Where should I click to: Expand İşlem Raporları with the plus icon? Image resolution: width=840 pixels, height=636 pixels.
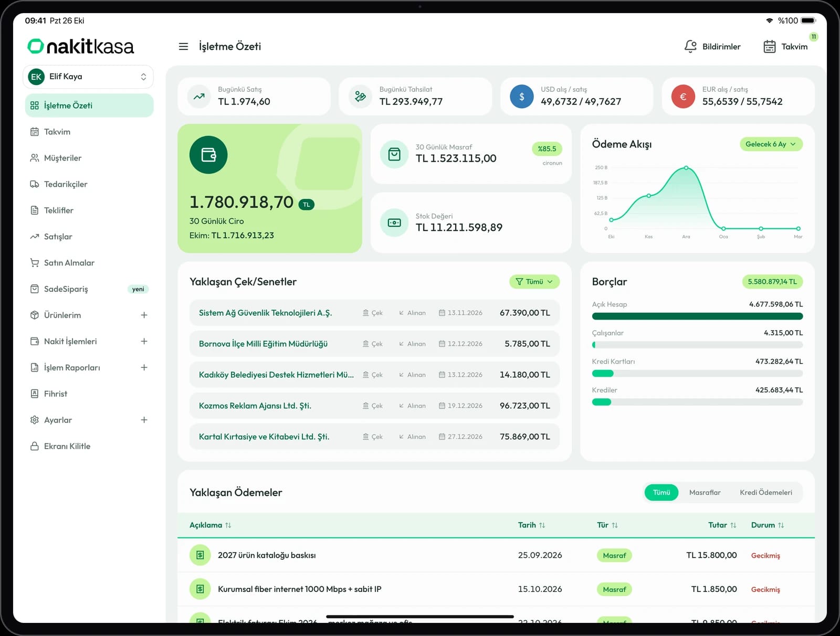(x=144, y=367)
